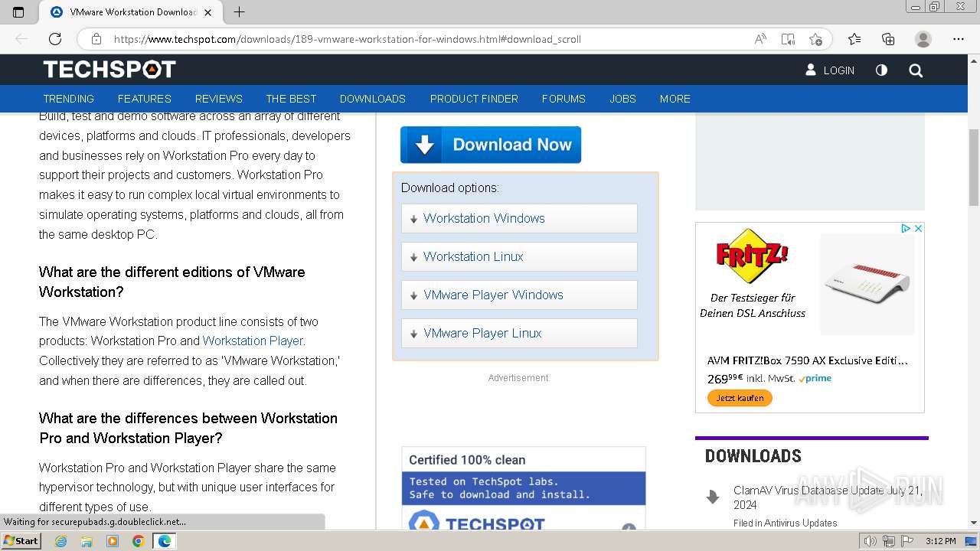Switch to Edge window in taskbar
This screenshot has height=551, width=980.
click(165, 541)
